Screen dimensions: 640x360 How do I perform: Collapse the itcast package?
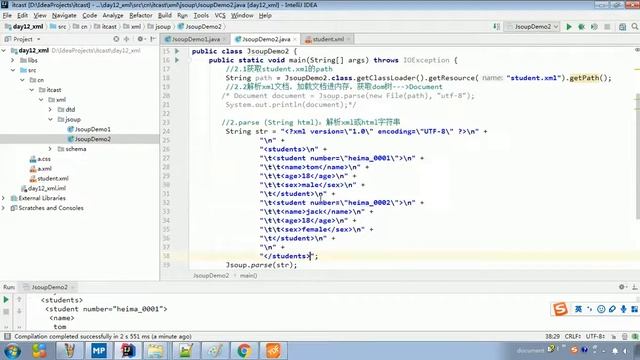click(x=32, y=90)
